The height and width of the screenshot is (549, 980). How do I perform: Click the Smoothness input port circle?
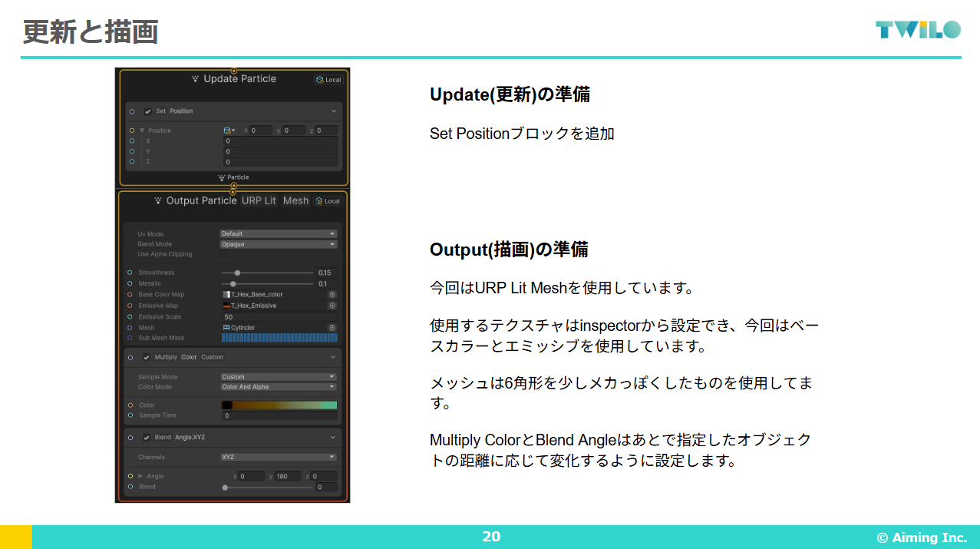(130, 273)
